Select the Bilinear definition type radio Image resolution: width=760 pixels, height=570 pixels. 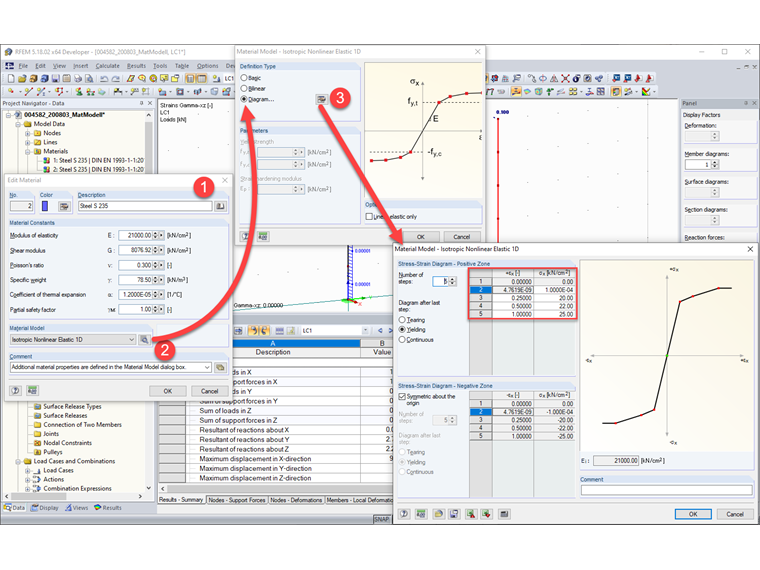244,88
